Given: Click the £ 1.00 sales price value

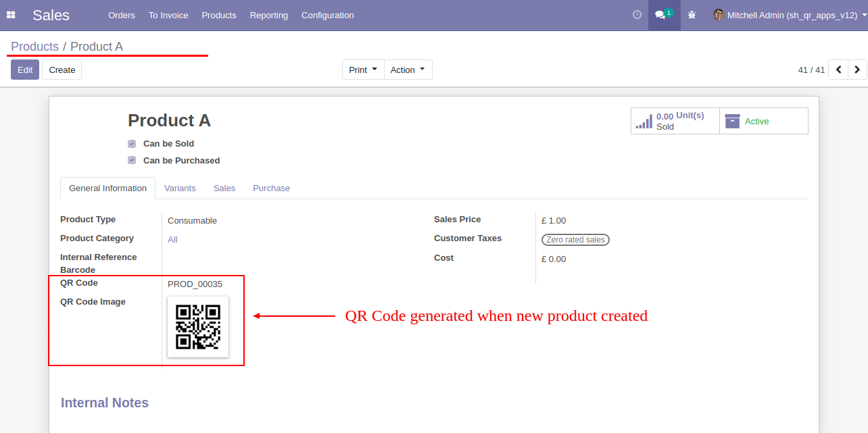Looking at the screenshot, I should coord(554,221).
